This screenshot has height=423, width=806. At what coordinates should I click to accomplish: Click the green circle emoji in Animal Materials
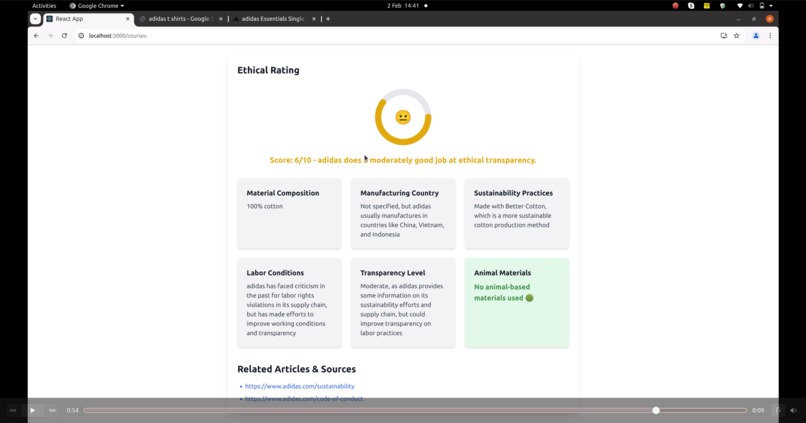[529, 298]
